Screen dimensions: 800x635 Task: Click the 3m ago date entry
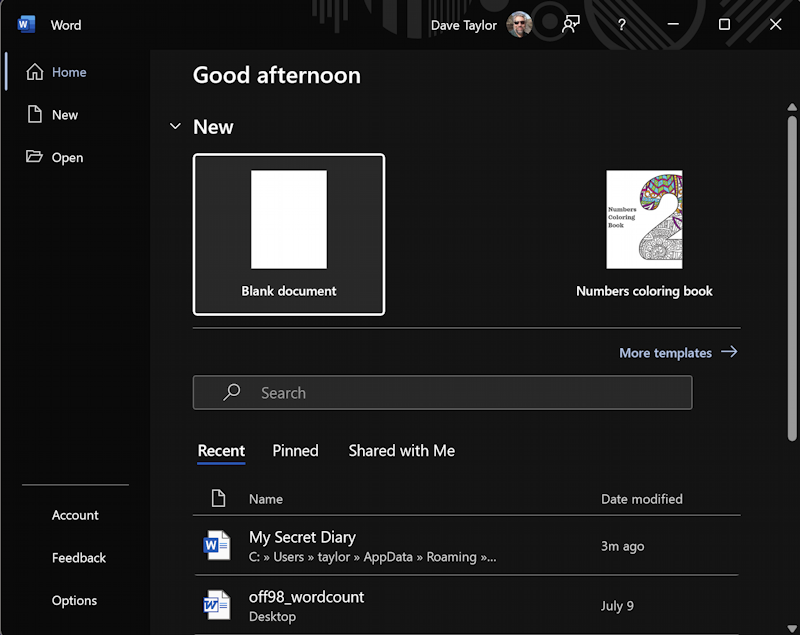pos(622,546)
